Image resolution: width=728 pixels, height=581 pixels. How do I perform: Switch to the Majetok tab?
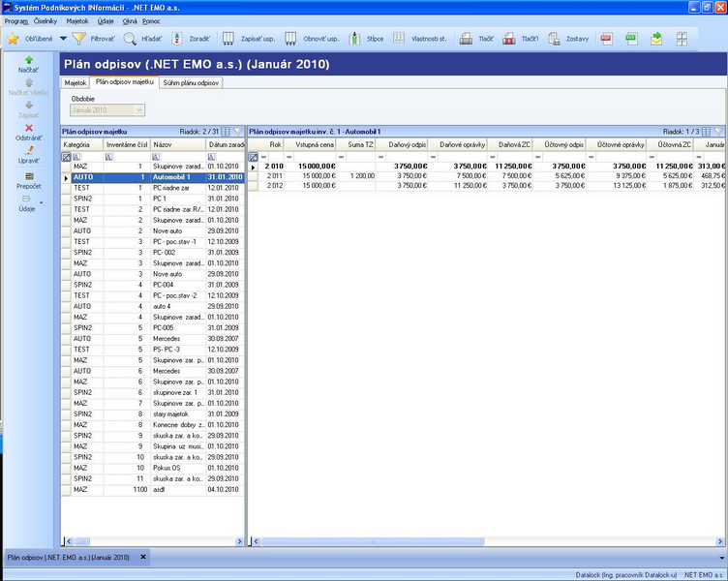pyautogui.click(x=76, y=82)
